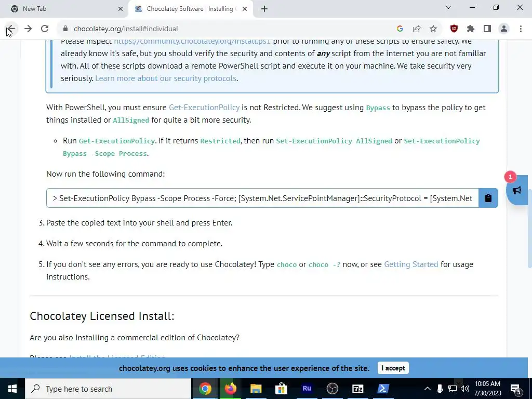Open OBS Studio from the taskbar
The width and height of the screenshot is (532, 399).
(x=332, y=389)
